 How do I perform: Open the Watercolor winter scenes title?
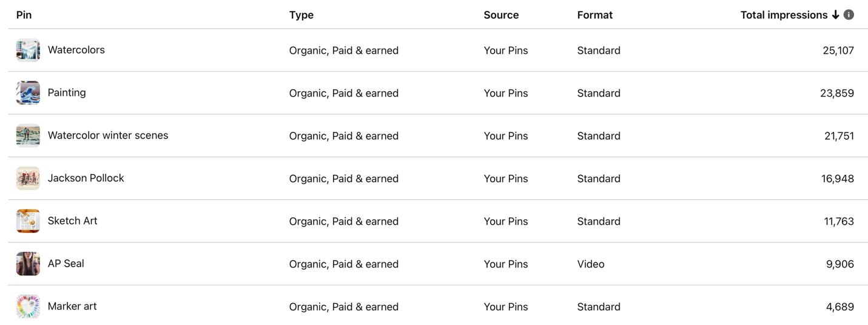click(x=108, y=135)
